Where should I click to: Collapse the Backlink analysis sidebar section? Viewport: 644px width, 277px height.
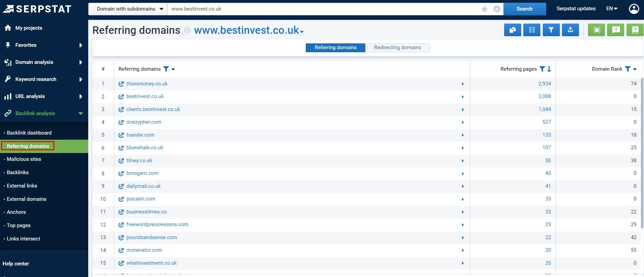pos(81,113)
